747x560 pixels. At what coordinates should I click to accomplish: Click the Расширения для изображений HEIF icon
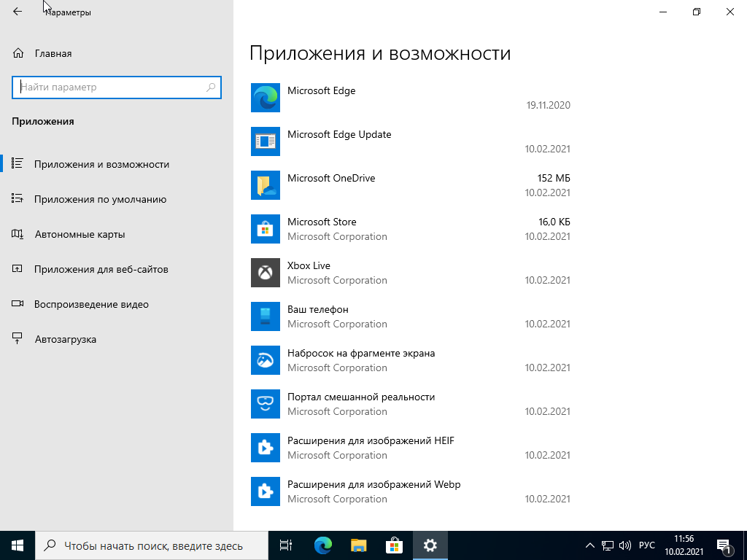(266, 448)
